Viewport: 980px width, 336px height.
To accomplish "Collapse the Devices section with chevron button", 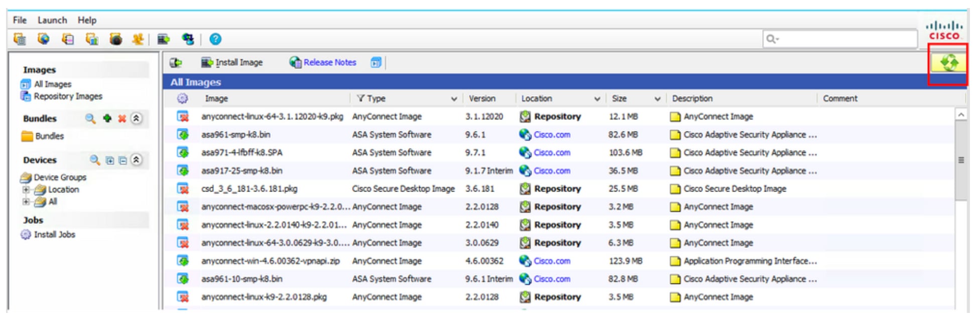I will [x=136, y=160].
